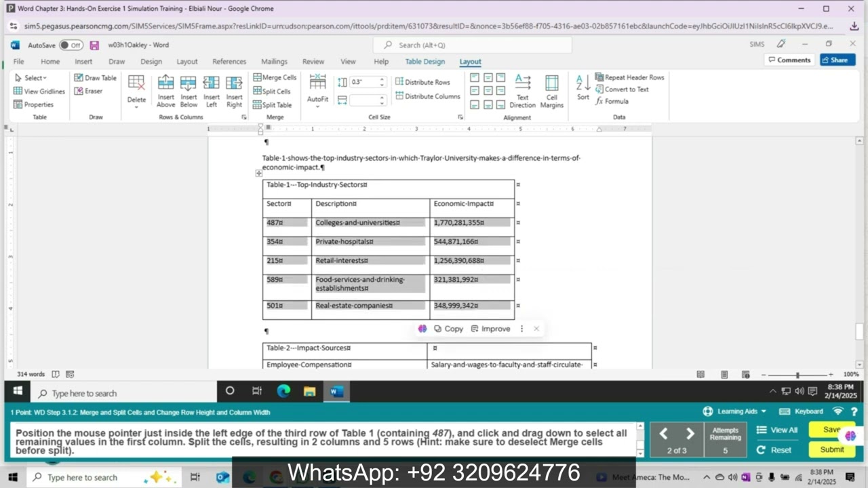Select the Draw Table tool
868x488 pixels.
click(96, 78)
